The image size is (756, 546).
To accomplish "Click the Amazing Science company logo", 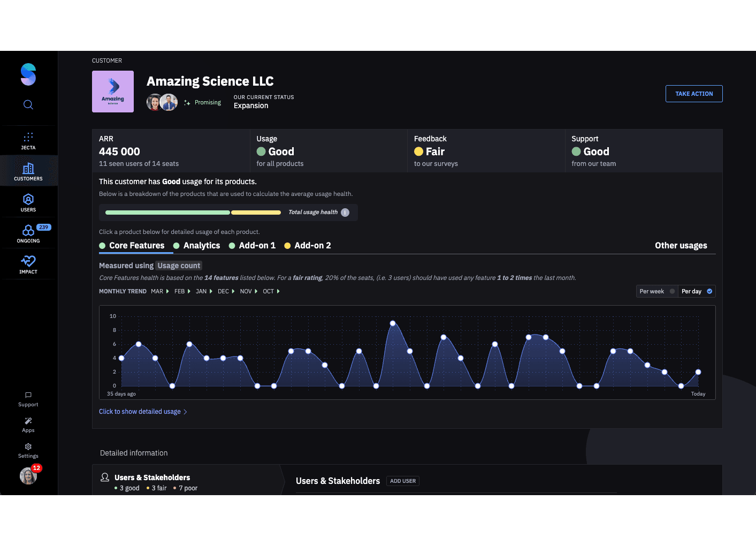I will click(113, 92).
